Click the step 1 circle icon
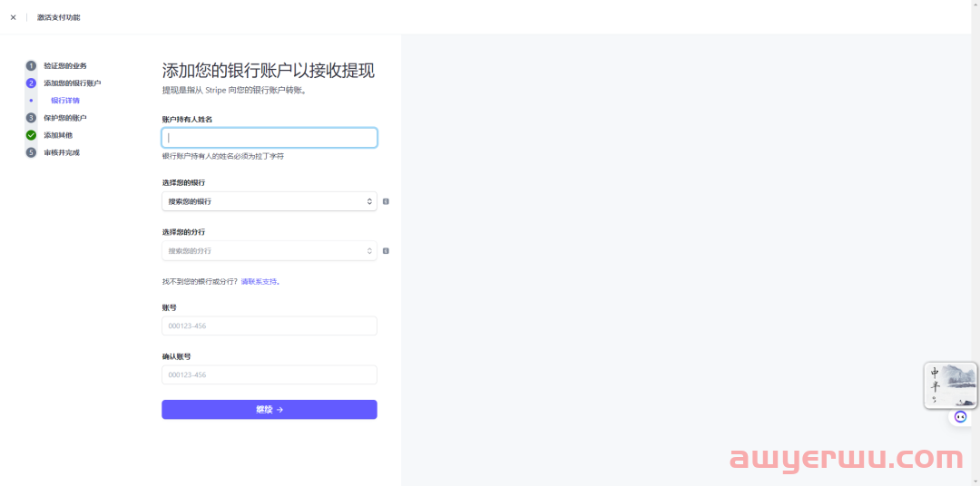 coord(31,65)
